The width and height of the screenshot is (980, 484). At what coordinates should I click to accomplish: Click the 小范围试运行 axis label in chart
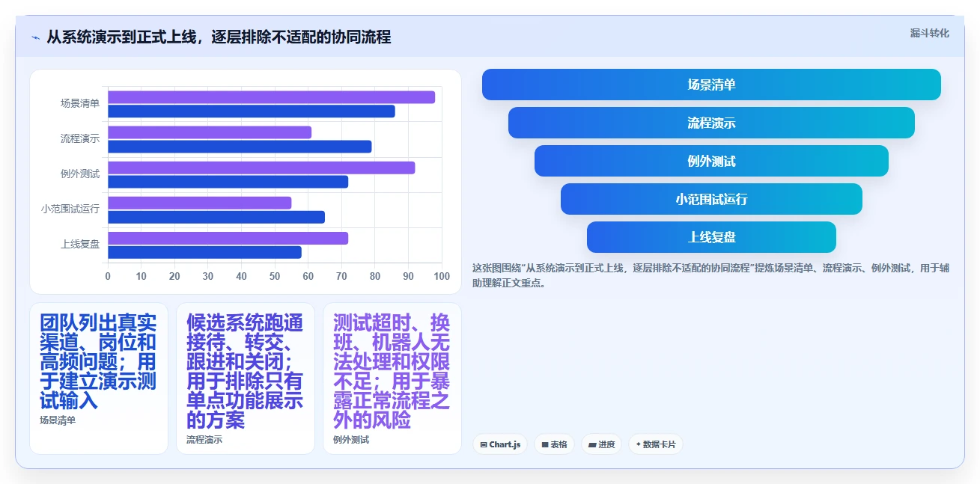click(x=70, y=209)
